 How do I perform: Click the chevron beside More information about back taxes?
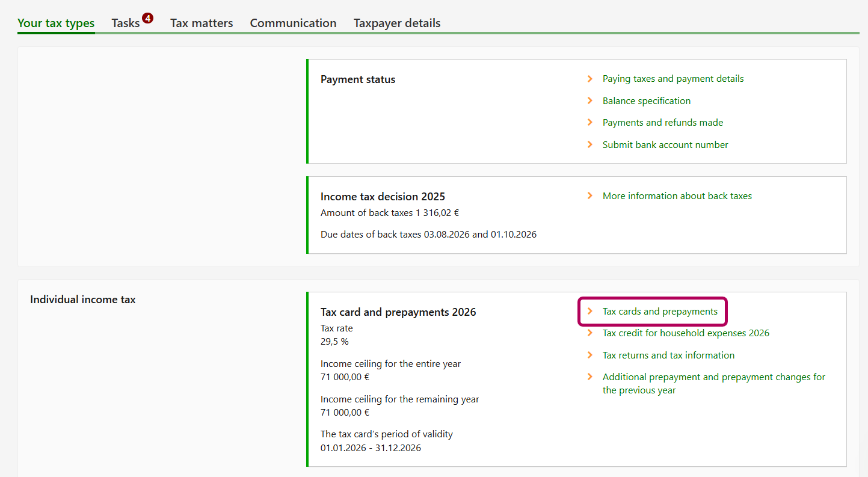[x=590, y=195]
